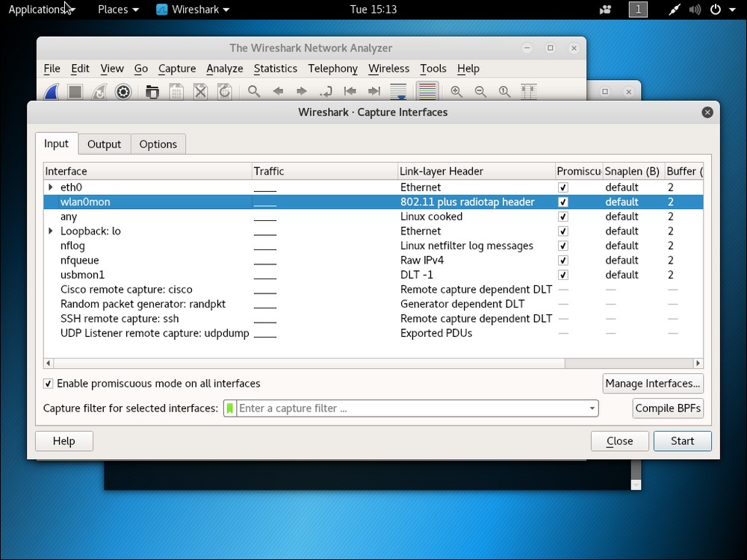Click the Help button in dialog
The height and width of the screenshot is (560, 747).
63,441
